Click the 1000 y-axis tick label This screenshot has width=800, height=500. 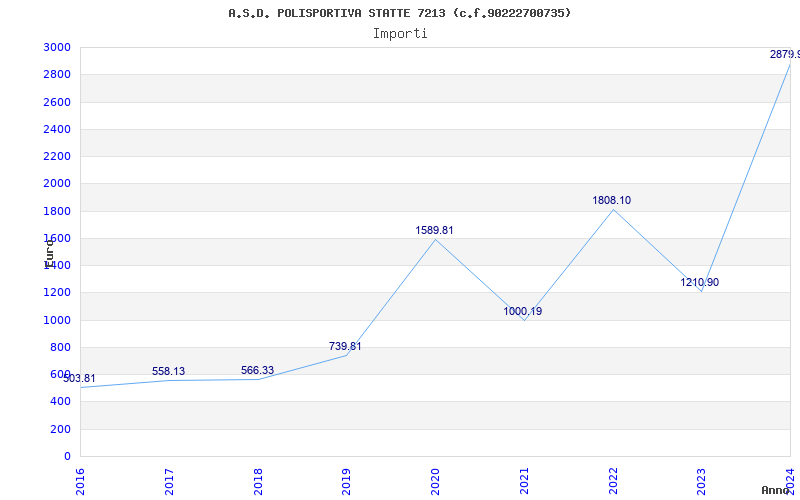[57, 320]
